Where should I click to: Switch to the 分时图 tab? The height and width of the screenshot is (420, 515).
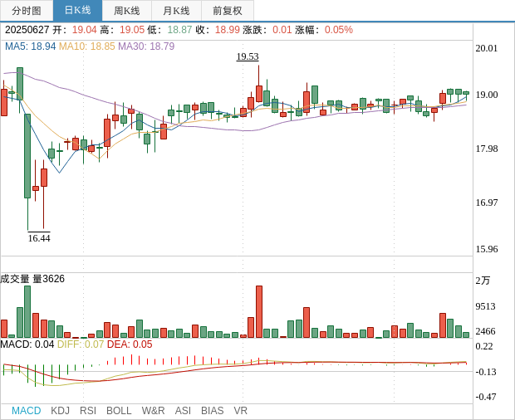point(27,11)
